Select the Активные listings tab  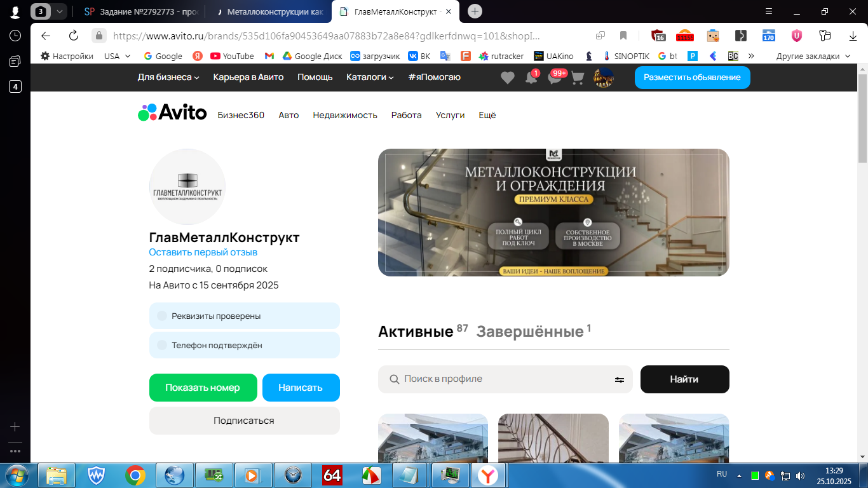point(423,331)
